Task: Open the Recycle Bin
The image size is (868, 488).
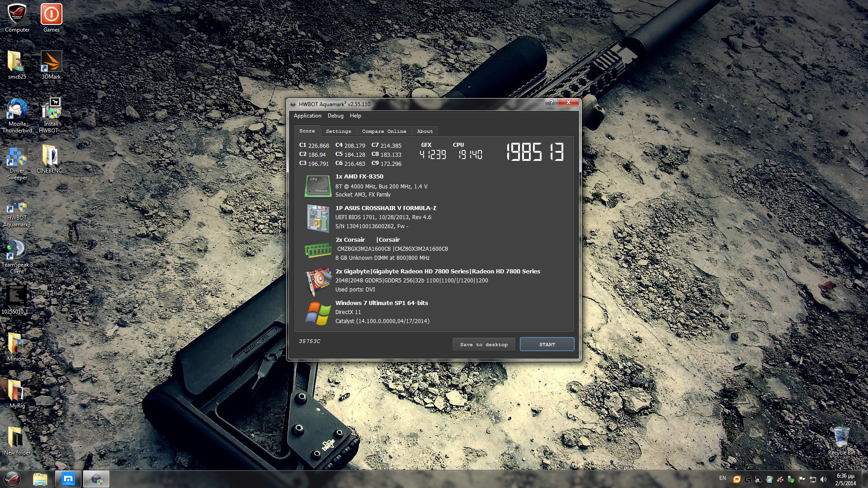Action: coord(841,441)
